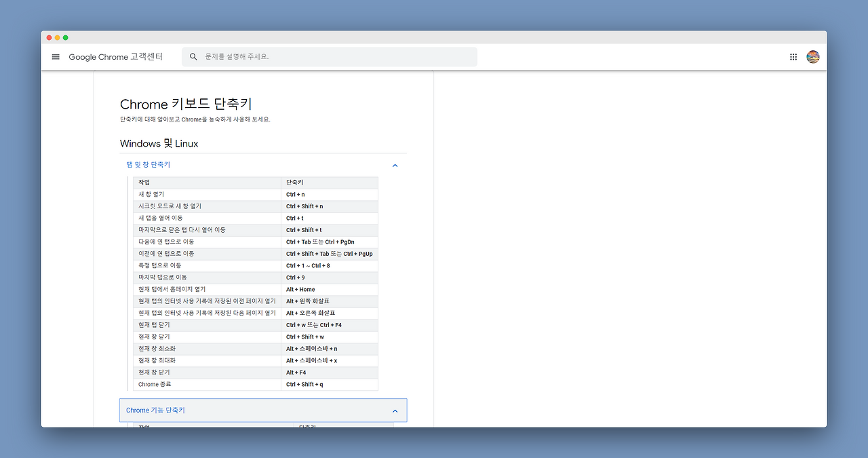Select 'Alt + 오른쪽 화살표' shortcut cell

tap(330, 313)
